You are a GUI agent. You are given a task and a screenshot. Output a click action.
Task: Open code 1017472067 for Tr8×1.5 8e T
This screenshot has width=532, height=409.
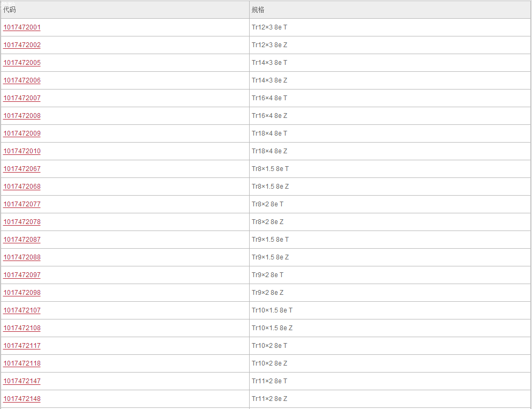coord(22,169)
